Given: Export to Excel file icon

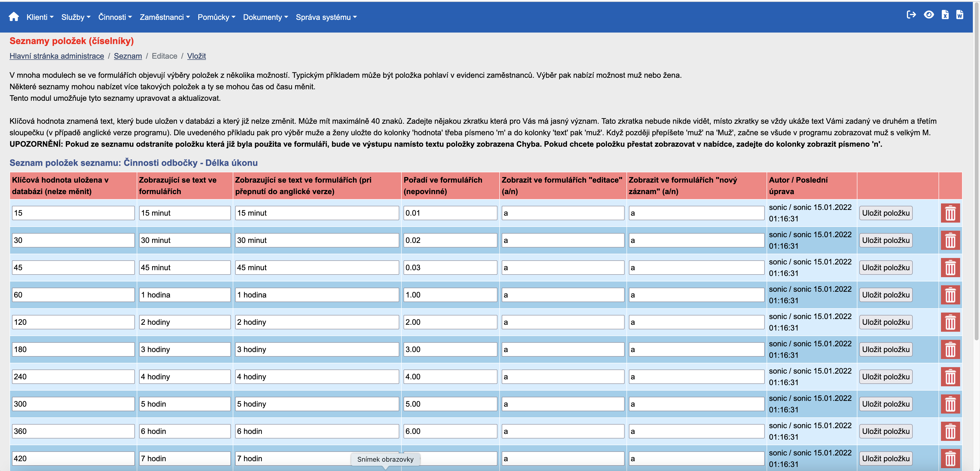Looking at the screenshot, I should (x=945, y=15).
